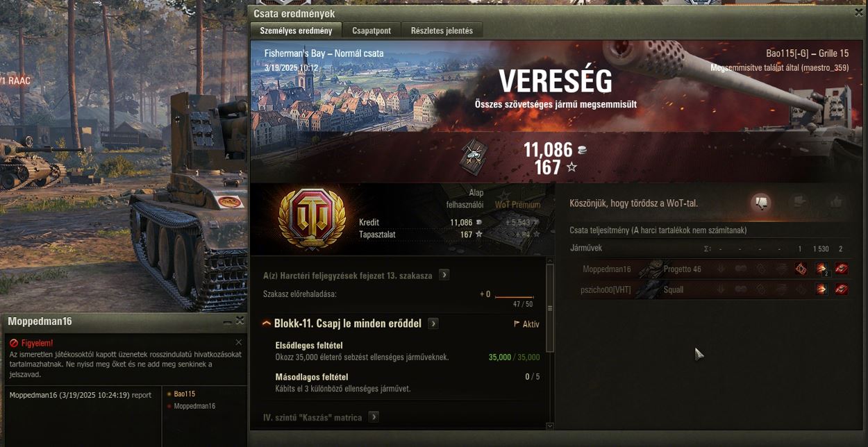The width and height of the screenshot is (868, 447).
Task: Close the warning notice in chat
Action: click(x=239, y=342)
